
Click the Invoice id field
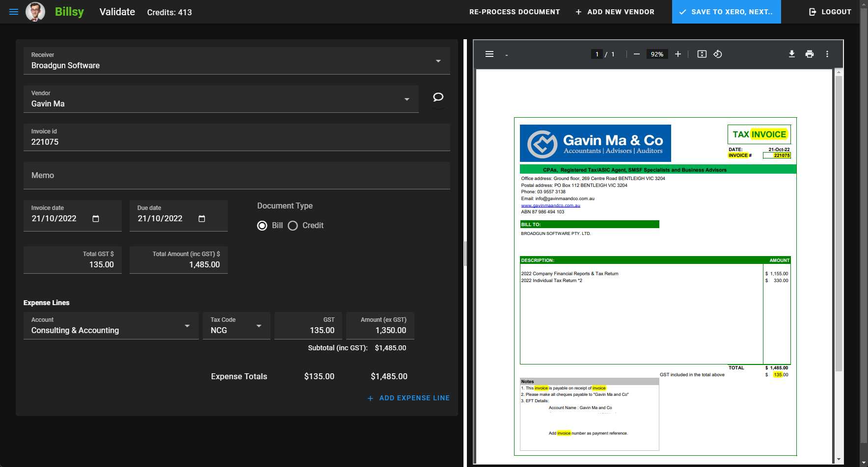click(237, 137)
